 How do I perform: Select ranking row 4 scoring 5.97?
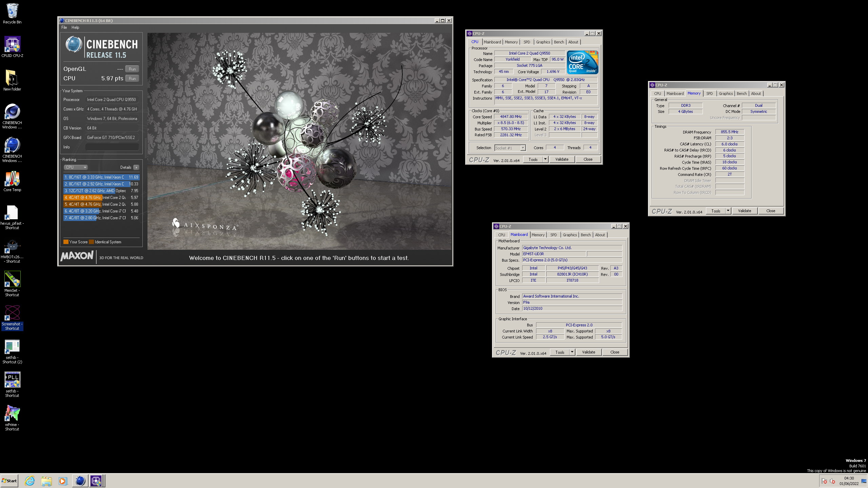[101, 198]
